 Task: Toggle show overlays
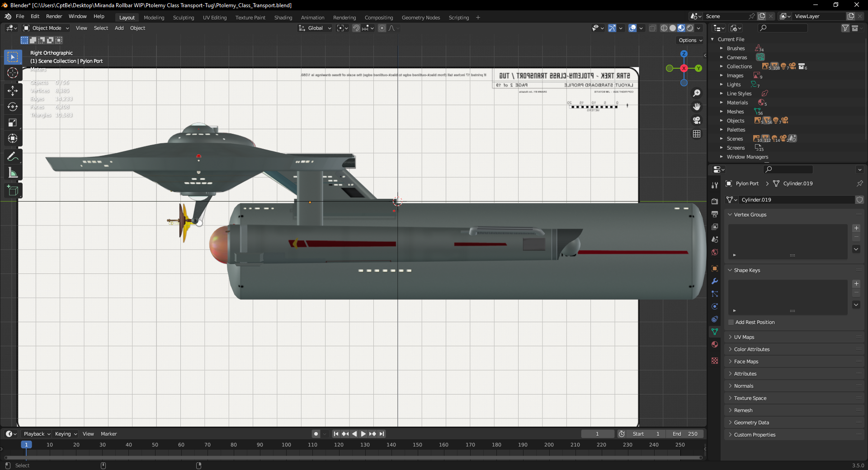click(632, 28)
